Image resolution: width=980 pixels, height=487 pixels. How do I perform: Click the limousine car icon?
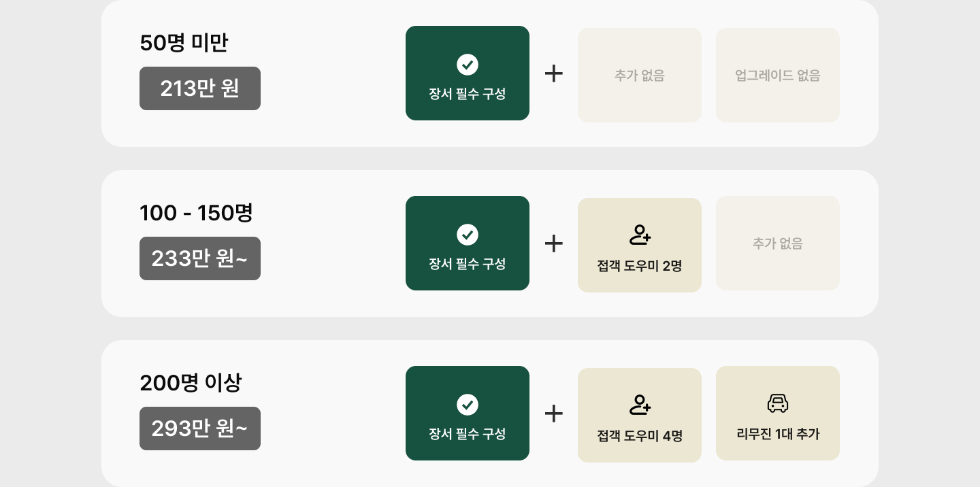tap(778, 403)
